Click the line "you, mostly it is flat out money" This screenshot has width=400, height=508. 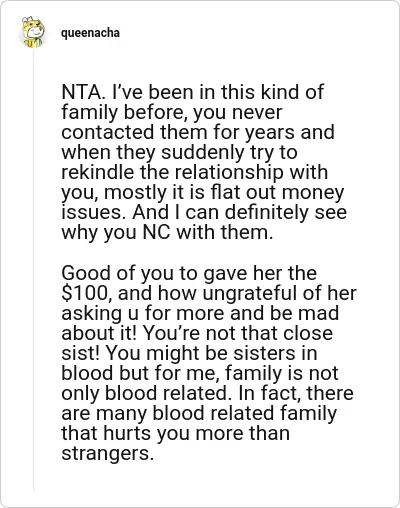[x=203, y=193]
